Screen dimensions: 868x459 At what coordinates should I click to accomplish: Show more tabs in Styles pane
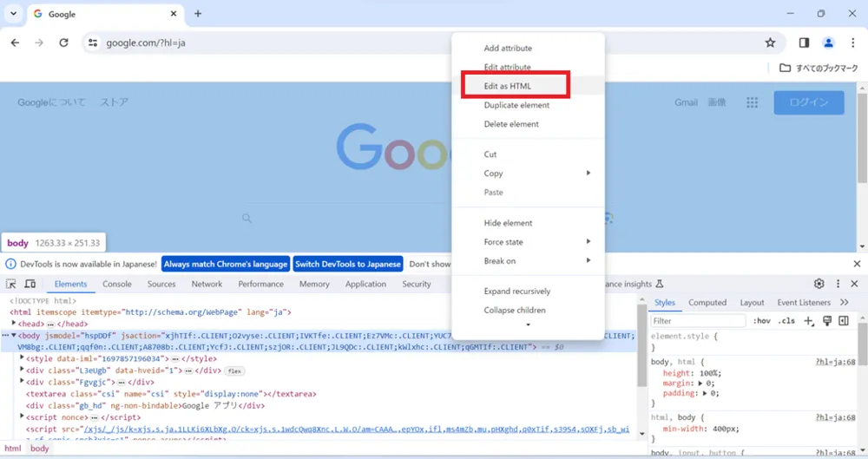point(845,302)
